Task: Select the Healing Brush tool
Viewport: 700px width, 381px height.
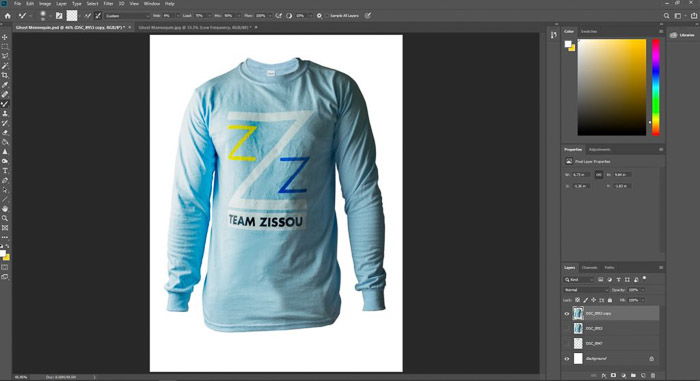Action: tap(5, 94)
